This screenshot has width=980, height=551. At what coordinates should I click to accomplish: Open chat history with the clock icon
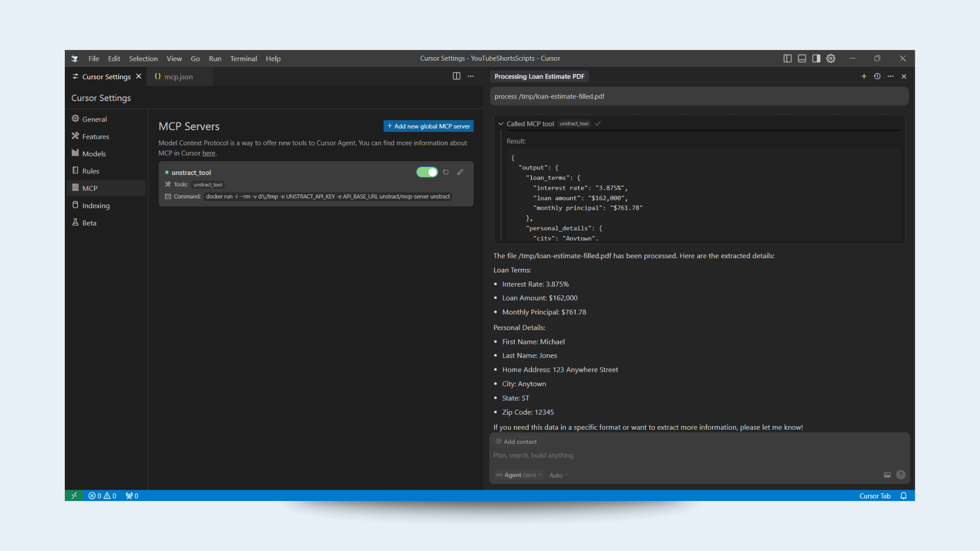(x=877, y=76)
